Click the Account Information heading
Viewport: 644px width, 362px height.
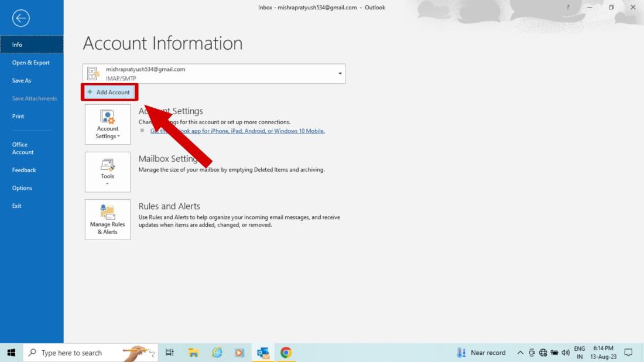coord(163,43)
